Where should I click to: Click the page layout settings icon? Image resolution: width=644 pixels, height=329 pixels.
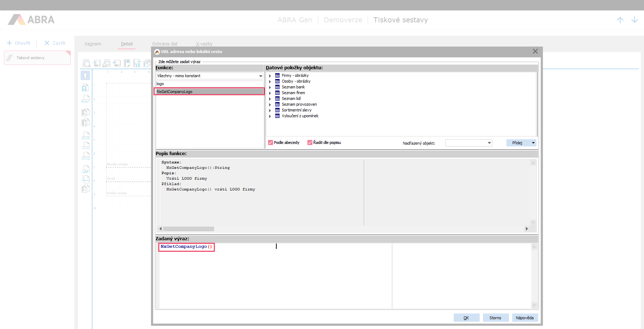[127, 63]
